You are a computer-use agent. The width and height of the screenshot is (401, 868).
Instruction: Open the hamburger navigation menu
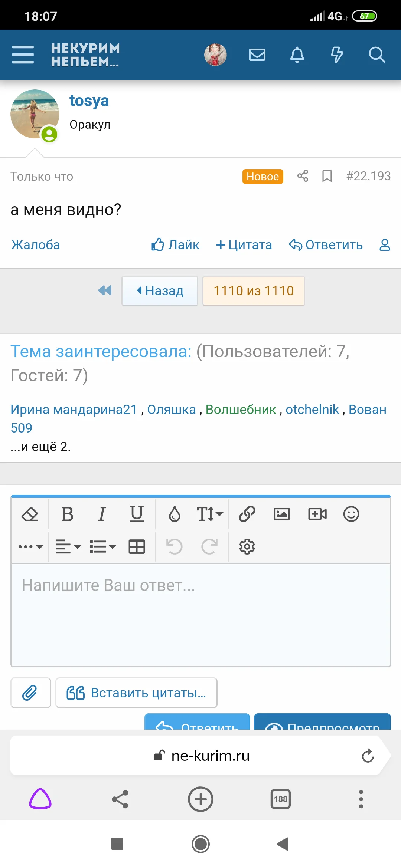tap(23, 55)
